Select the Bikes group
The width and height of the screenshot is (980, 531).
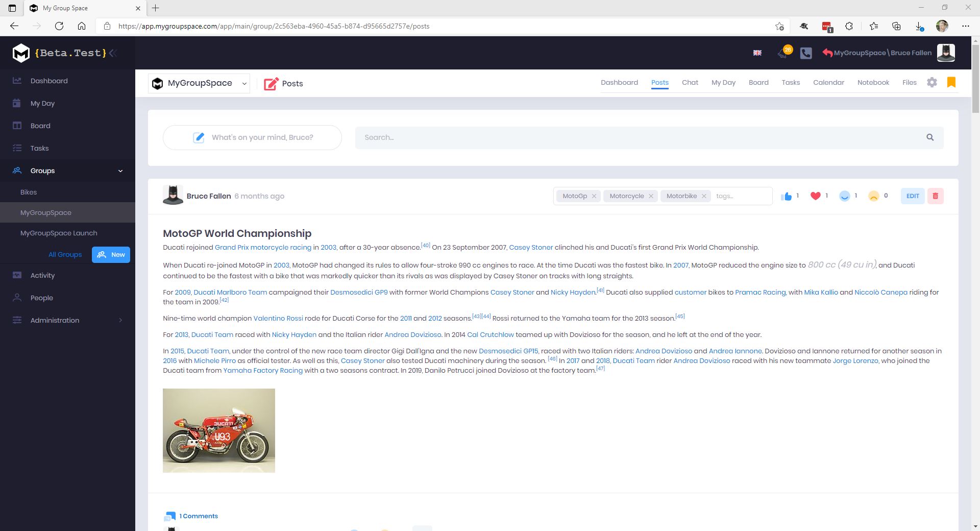[67, 192]
